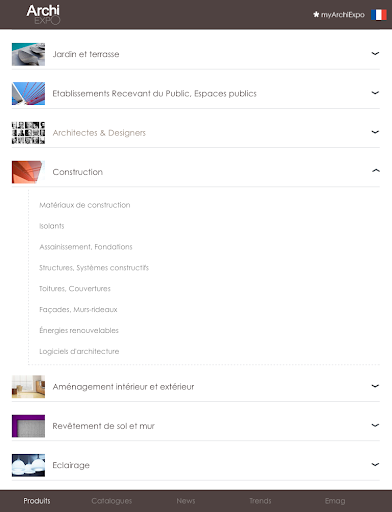
Task: Select the Jardin et terrasse thumbnail
Action: click(28, 54)
